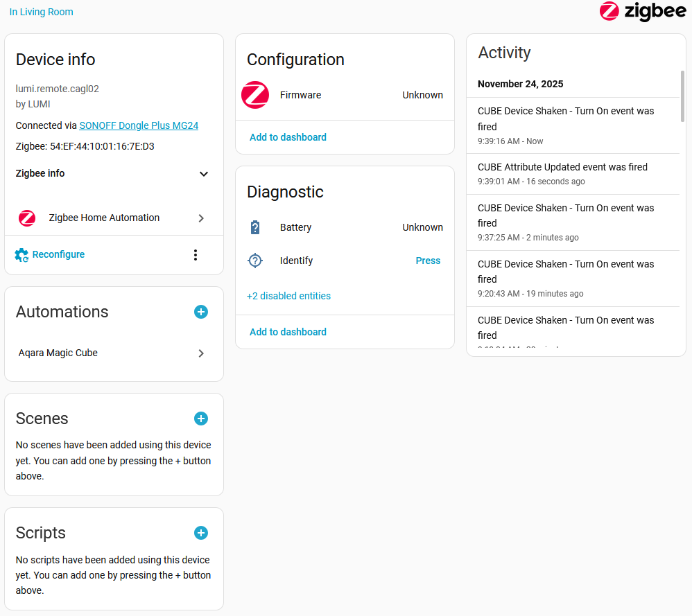This screenshot has height=616, width=692.
Task: Click the Activity panel scrollbar
Action: tap(682, 96)
